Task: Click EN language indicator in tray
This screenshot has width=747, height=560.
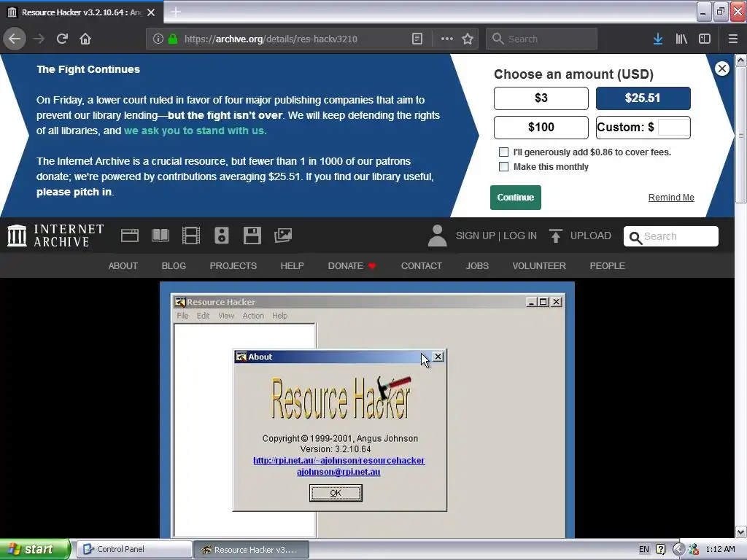Action: [643, 549]
